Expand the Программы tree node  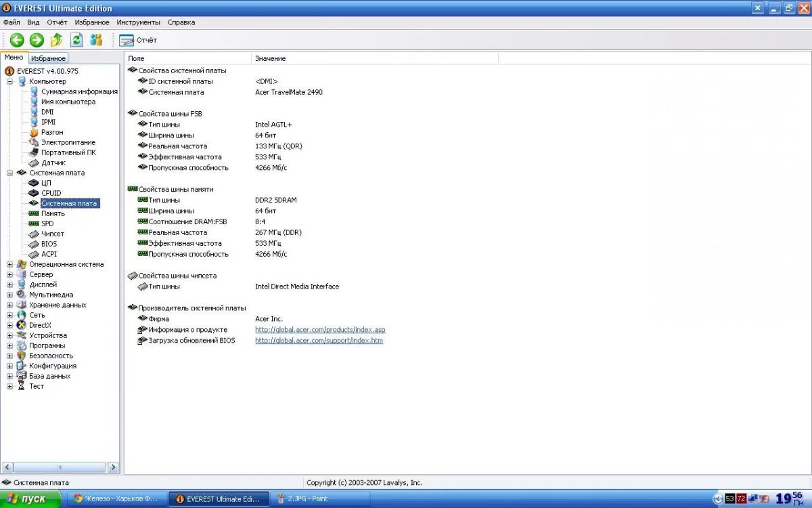(x=10, y=345)
